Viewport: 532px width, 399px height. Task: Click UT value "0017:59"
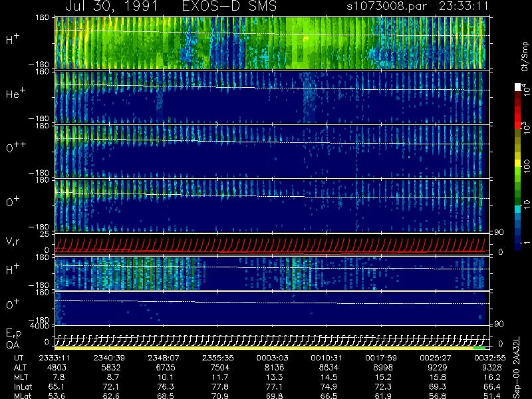(381, 358)
